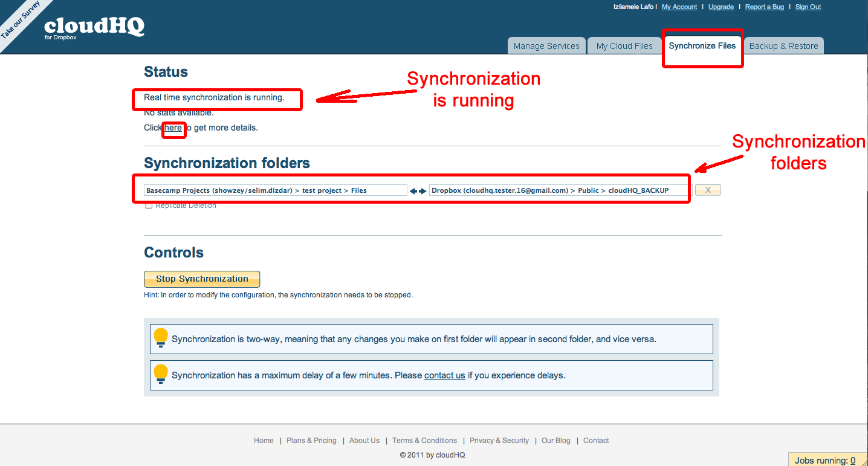The image size is (868, 466).
Task: Select the Synchronize Files tab
Action: 702,46
